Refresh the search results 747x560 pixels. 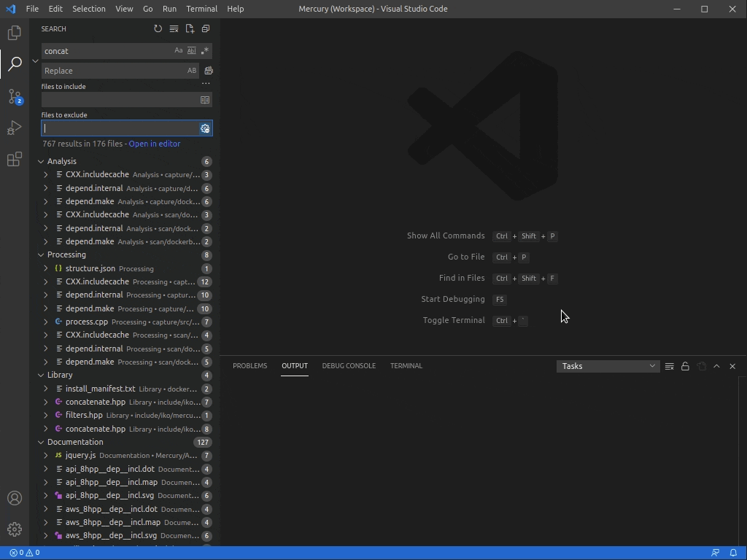(x=158, y=28)
